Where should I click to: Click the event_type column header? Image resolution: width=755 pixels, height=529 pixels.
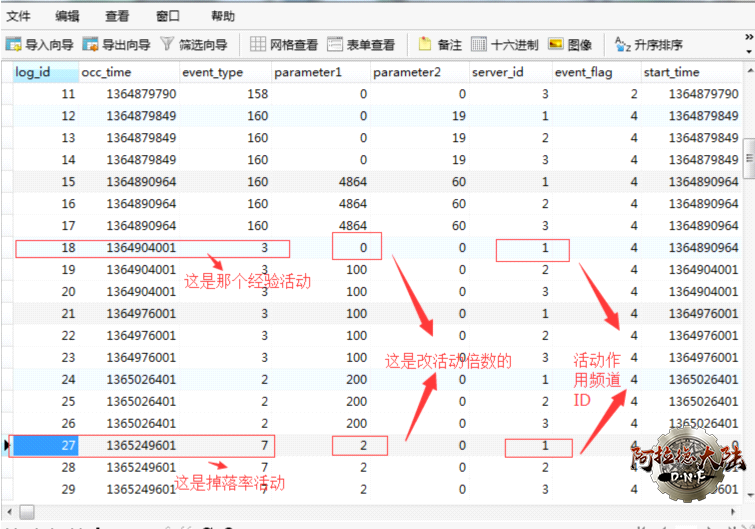(224, 73)
